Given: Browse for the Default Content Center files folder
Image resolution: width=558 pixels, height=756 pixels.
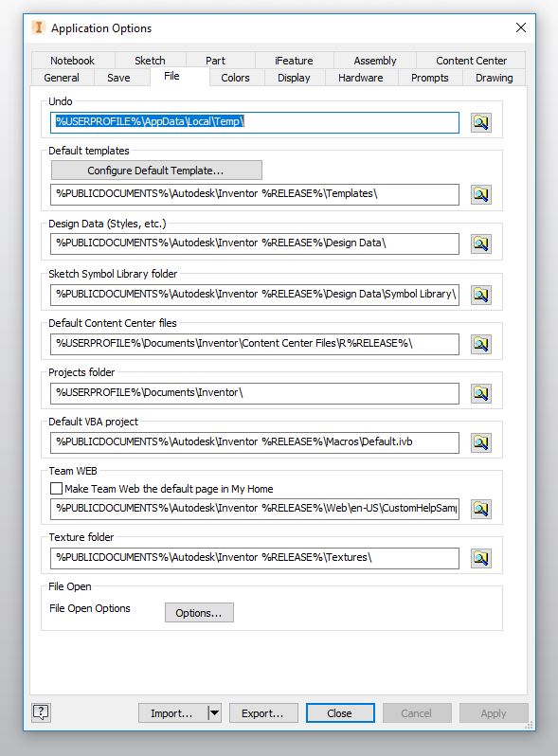Looking at the screenshot, I should coord(481,344).
